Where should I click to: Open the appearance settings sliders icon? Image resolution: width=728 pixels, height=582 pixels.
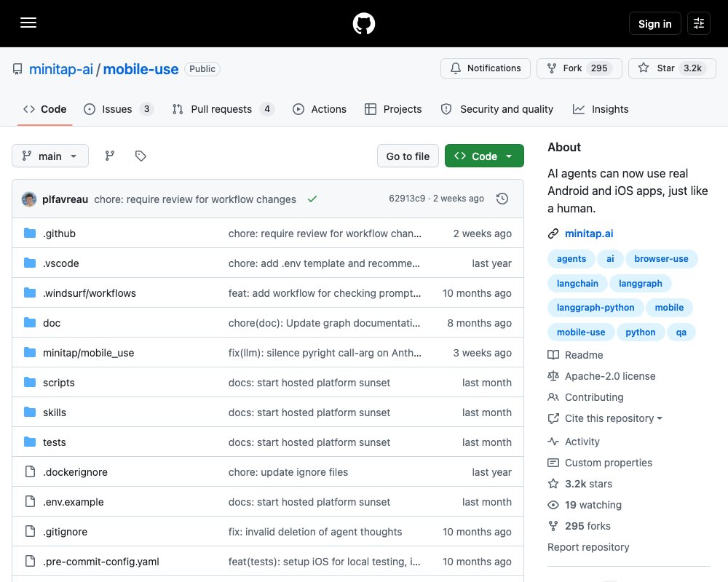tap(699, 23)
